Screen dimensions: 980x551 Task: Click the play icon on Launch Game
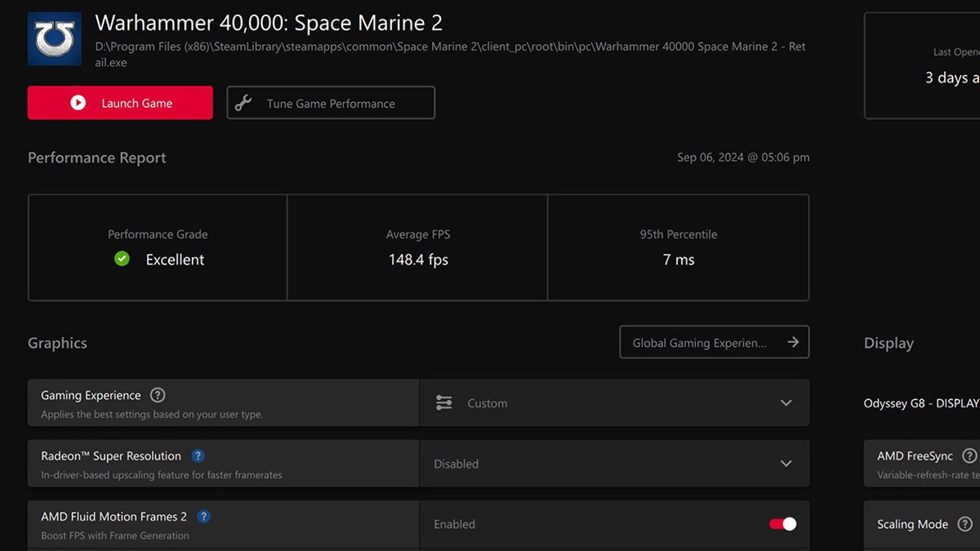pos(78,102)
